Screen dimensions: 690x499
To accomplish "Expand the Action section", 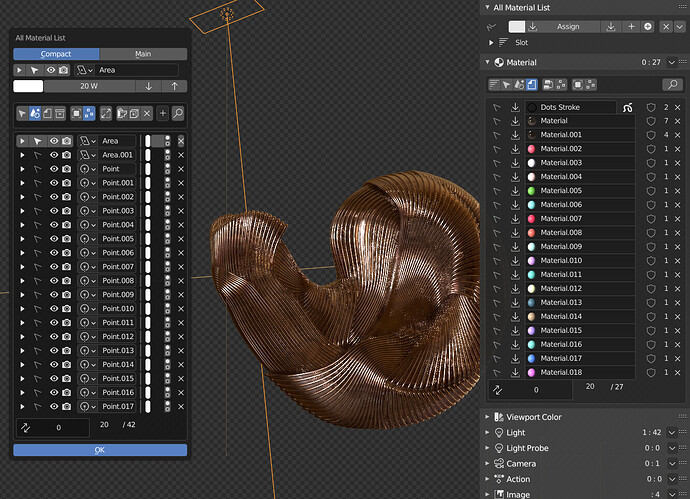I will point(487,479).
